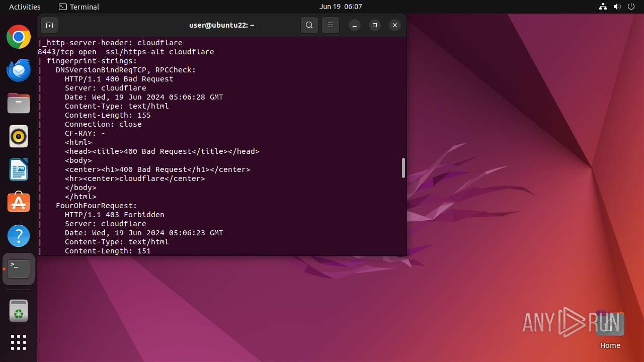
Task: Open the terminal hamburger menu
Action: tap(331, 25)
